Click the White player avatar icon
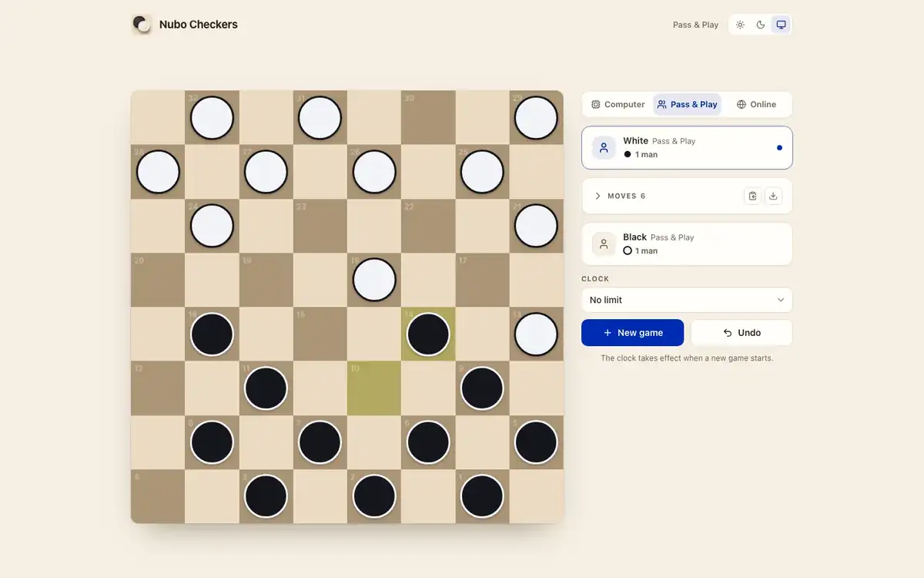Screen dimensions: 924x578 tap(604, 148)
